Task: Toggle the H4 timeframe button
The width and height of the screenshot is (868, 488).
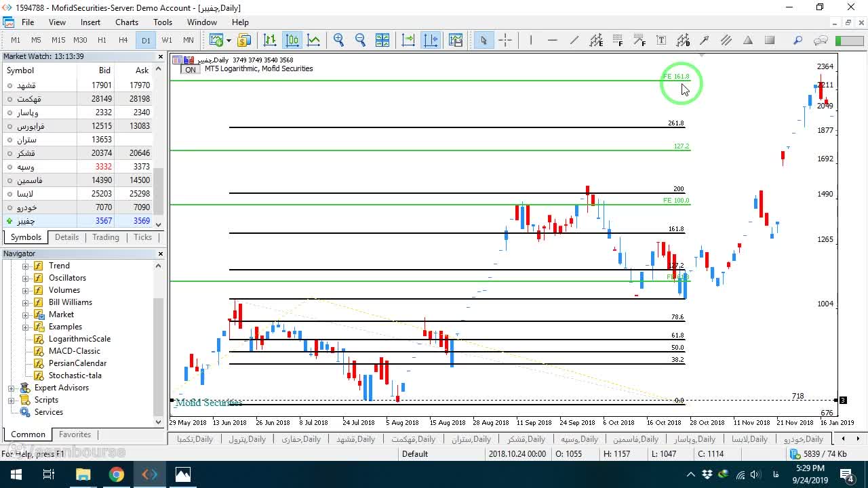Action: coord(123,40)
